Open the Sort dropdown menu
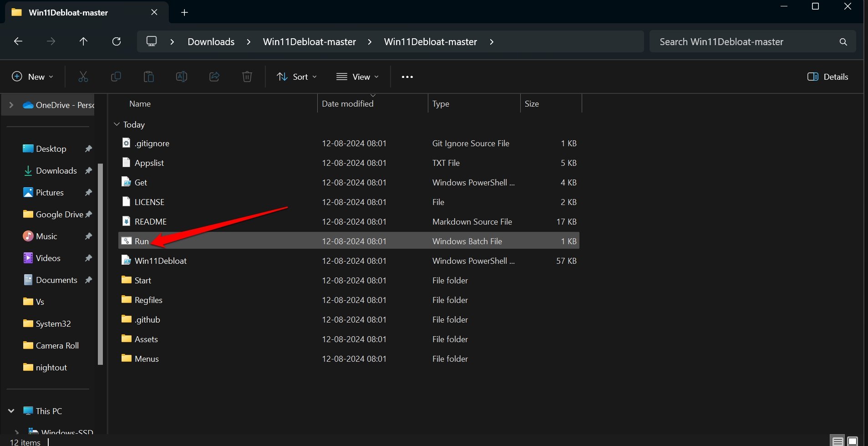The height and width of the screenshot is (446, 868). 297,77
